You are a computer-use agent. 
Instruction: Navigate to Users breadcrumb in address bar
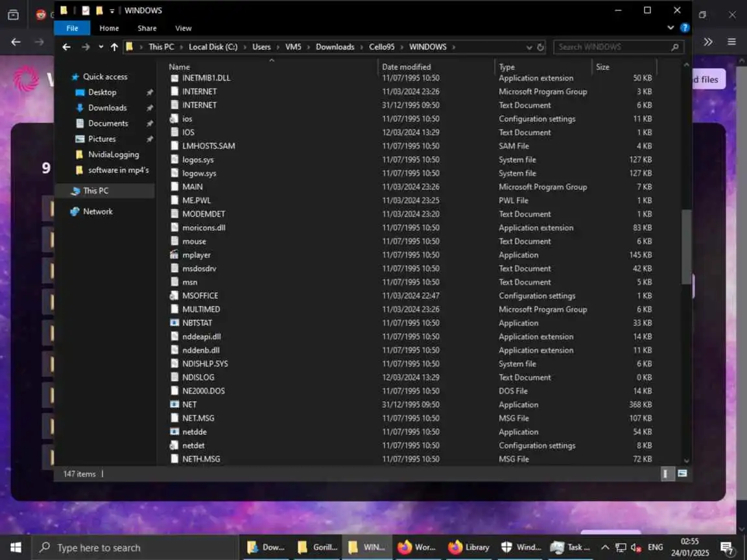click(x=261, y=47)
